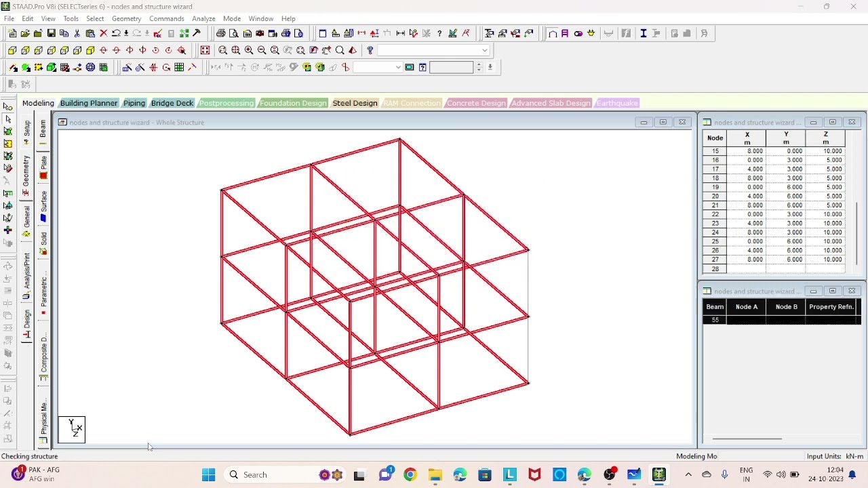Screen dimensions: 868x488
Task: Open Google Chrome from the taskbar
Action: coord(410,474)
